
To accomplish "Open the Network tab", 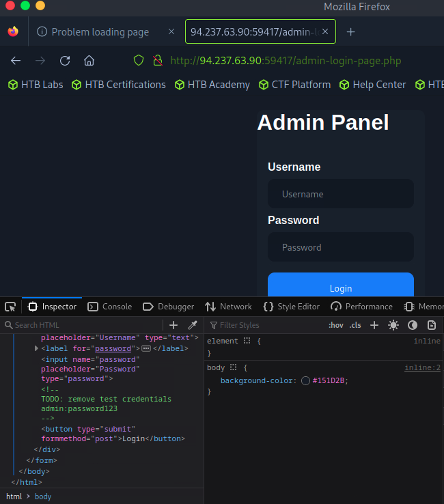I will click(x=228, y=307).
